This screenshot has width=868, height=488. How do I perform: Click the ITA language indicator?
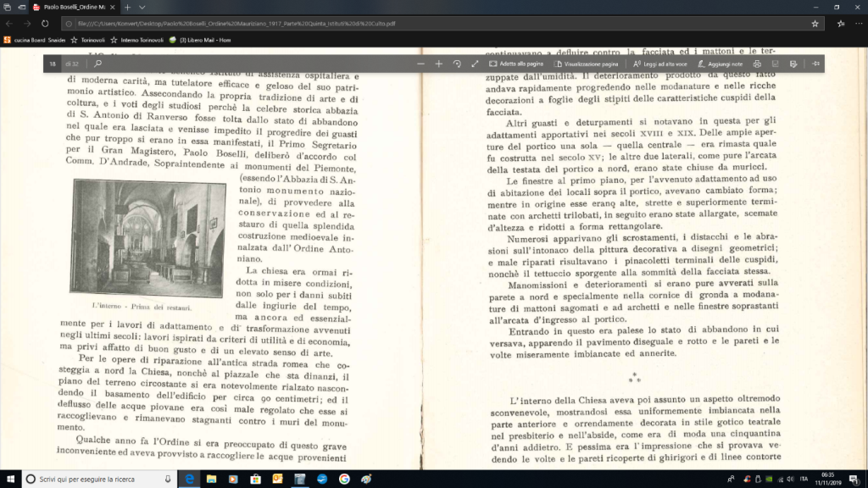(x=804, y=480)
